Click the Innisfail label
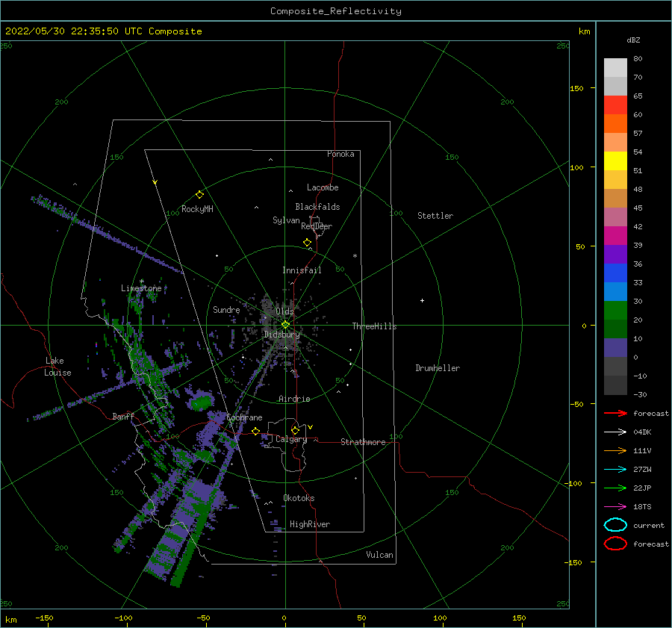Screen dimensions: 672x628 pyautogui.click(x=302, y=270)
